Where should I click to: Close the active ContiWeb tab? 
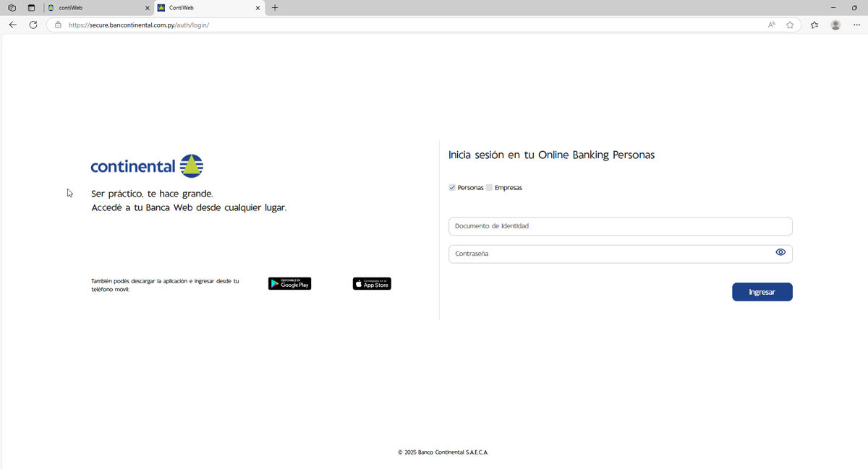(258, 8)
